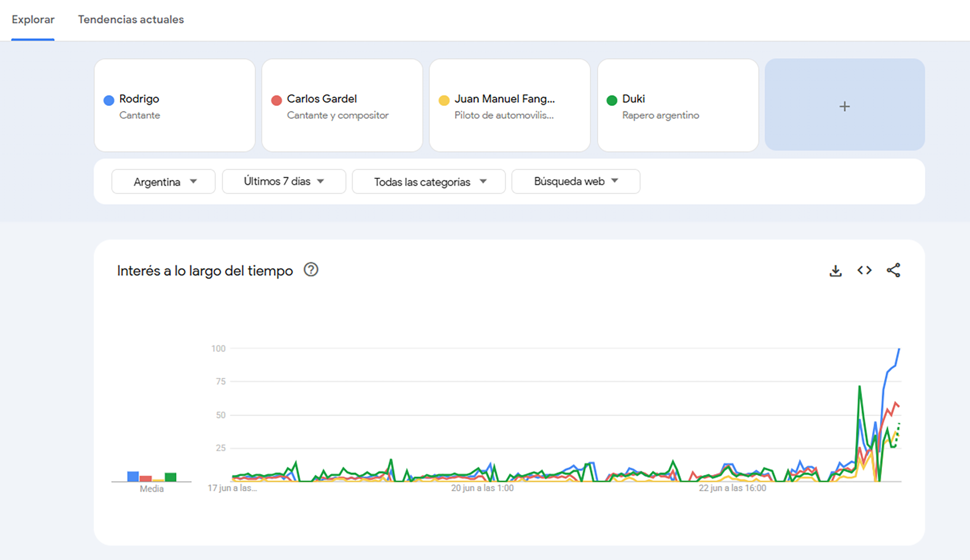This screenshot has height=560, width=970.
Task: Click Juan Manuel Fangio's yellow color dot
Action: tap(444, 100)
